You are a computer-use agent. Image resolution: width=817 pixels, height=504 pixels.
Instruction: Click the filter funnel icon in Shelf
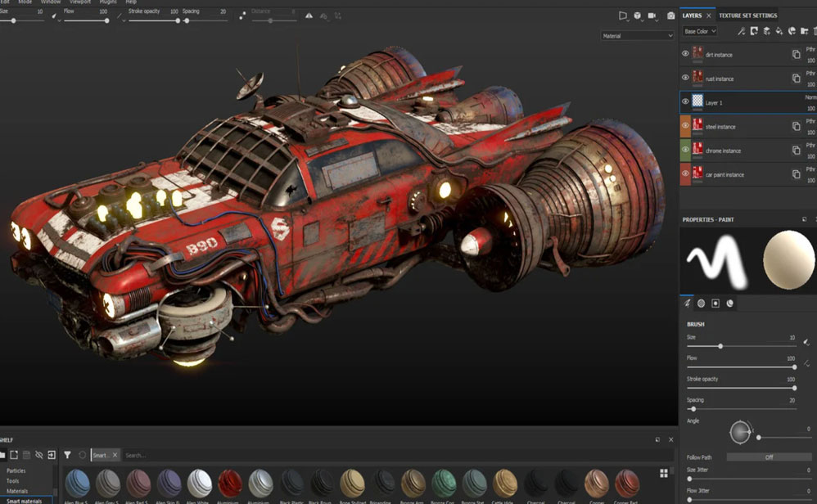point(67,455)
